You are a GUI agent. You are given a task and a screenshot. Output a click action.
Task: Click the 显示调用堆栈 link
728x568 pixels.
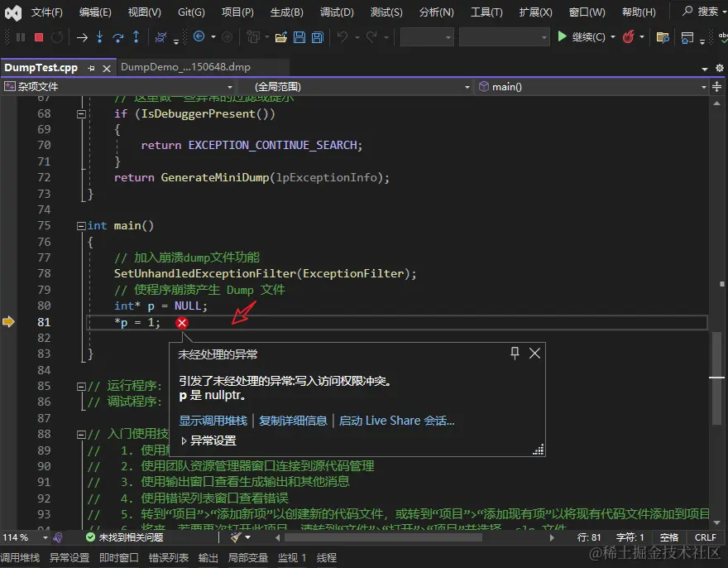tap(213, 421)
